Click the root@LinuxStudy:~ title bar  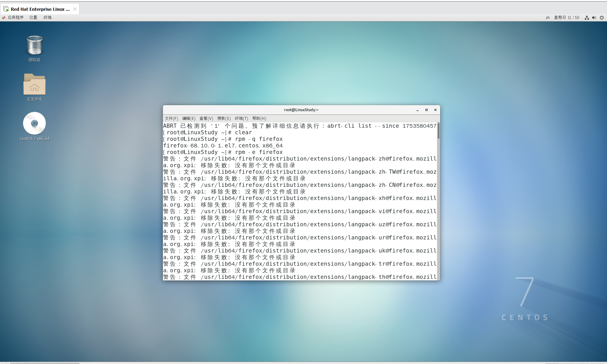301,110
